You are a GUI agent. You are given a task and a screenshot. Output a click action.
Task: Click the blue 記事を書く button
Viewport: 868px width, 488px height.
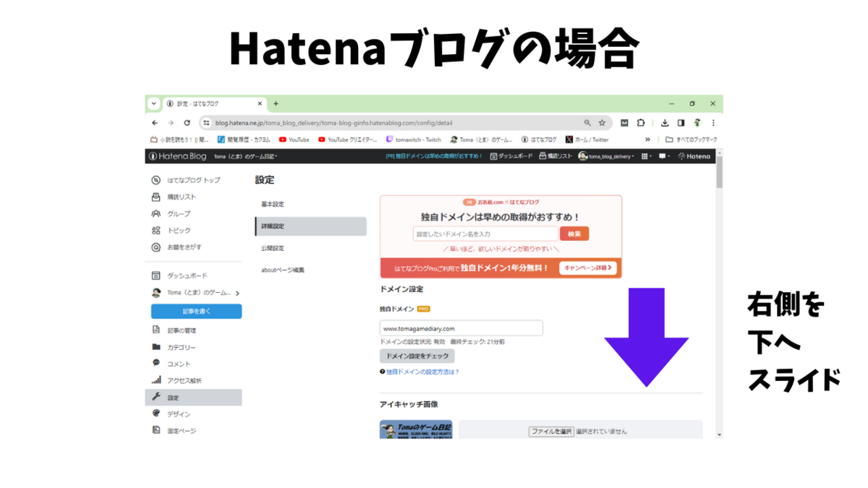tap(196, 312)
